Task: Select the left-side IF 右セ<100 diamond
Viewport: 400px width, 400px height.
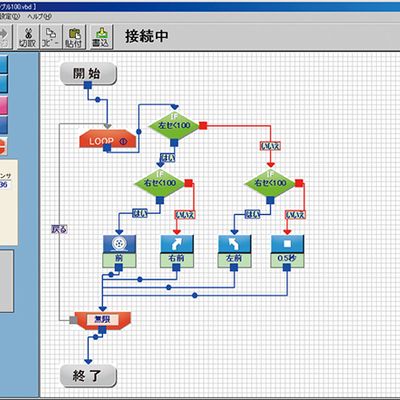Action: 160,183
